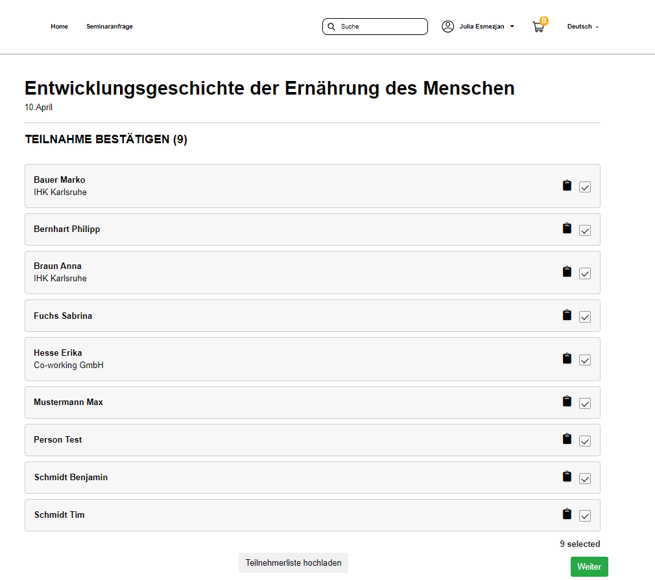The image size is (655, 580).
Task: Uncheck the checkbox for Bauer Marko
Action: [585, 187]
